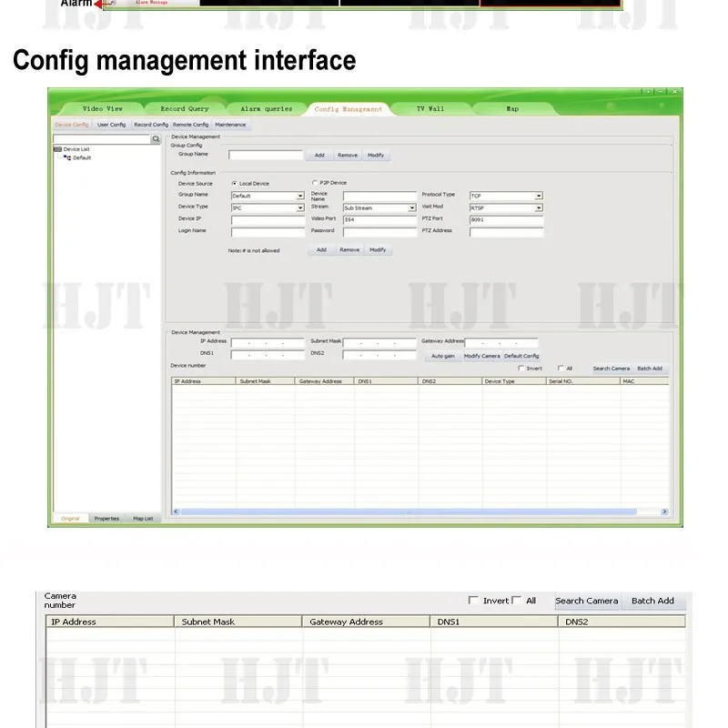Screen dimensions: 728x728
Task: Select the Config Management tab
Action: [349, 109]
